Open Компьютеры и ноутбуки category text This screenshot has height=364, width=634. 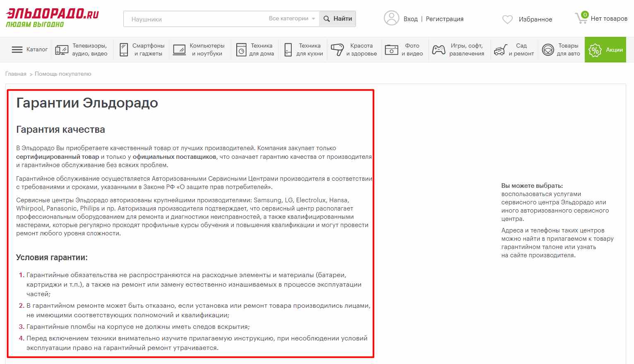point(207,50)
